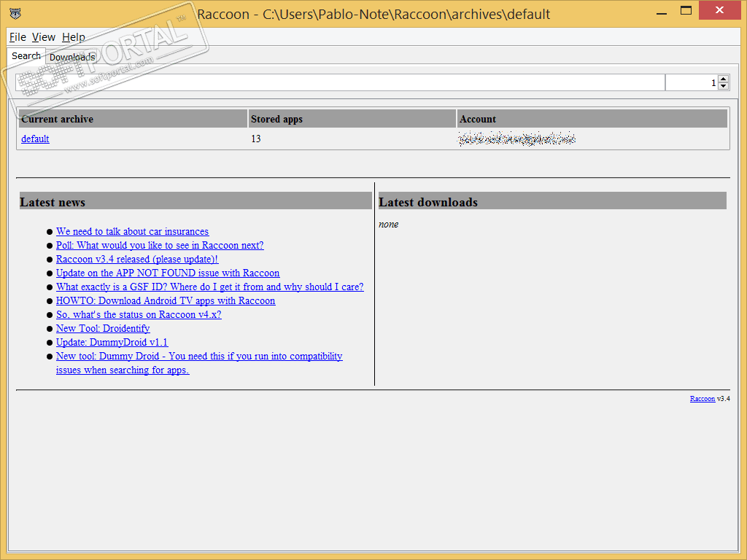Click the 'none' text under Latest downloads
The height and width of the screenshot is (560, 747).
coord(389,225)
